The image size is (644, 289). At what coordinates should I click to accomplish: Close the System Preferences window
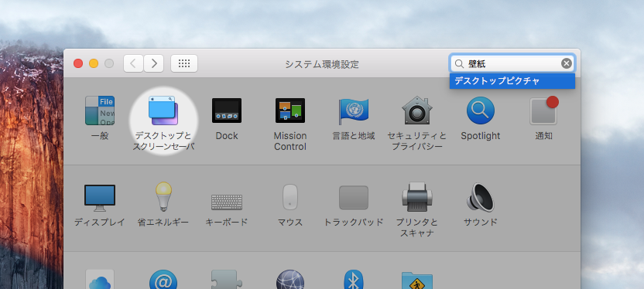coord(78,63)
